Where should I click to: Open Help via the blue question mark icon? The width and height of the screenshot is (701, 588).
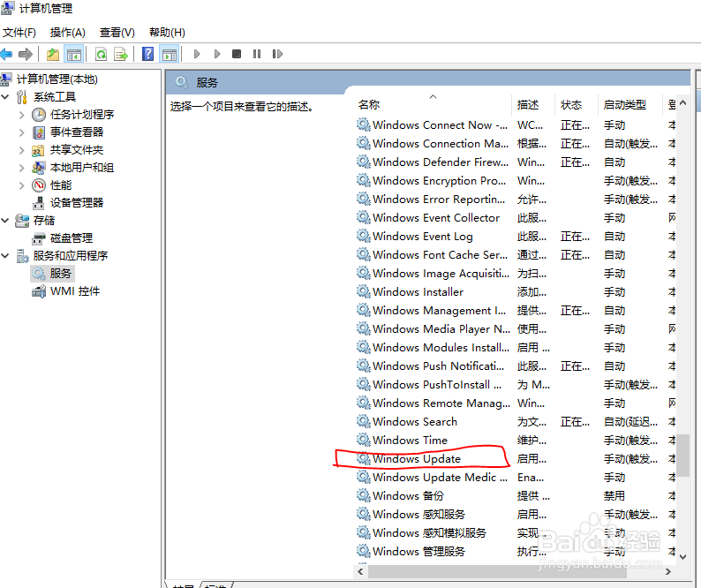click(147, 54)
